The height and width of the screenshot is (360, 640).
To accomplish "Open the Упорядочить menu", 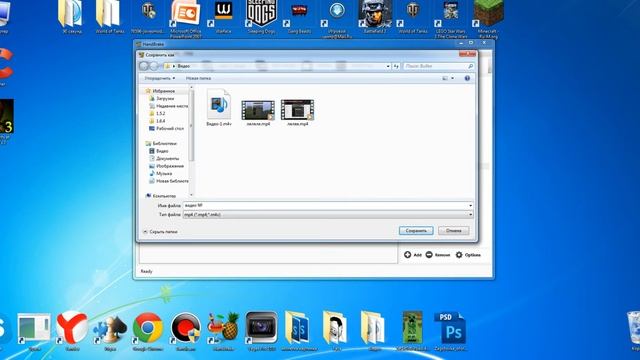I will tap(160, 78).
